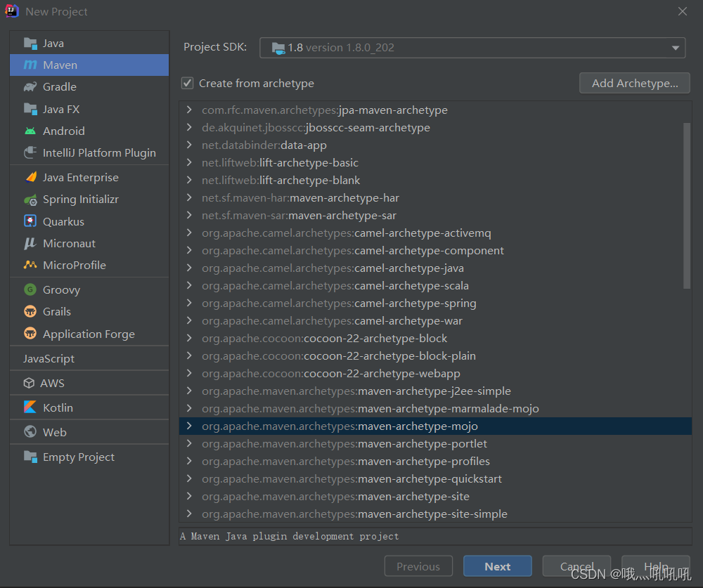Click the Java FX folder icon

(30, 109)
